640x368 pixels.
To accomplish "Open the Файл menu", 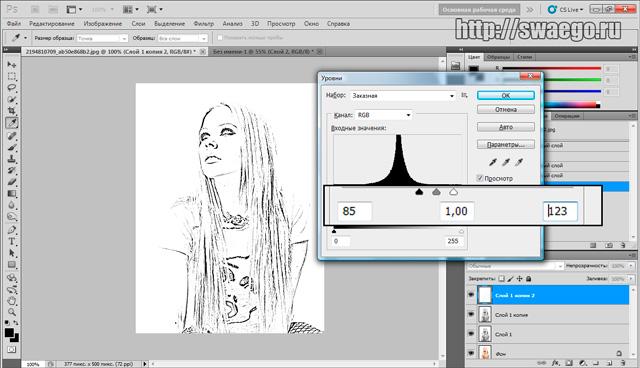I will click(x=13, y=24).
